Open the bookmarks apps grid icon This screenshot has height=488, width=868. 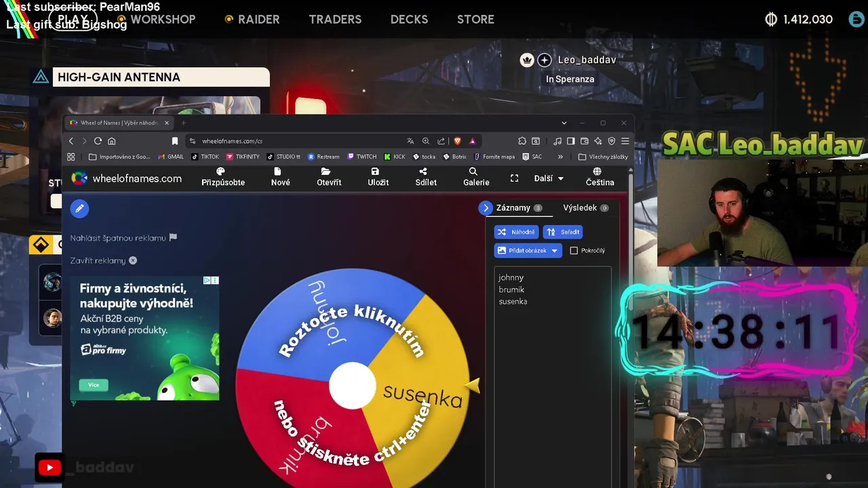pyautogui.click(x=71, y=157)
